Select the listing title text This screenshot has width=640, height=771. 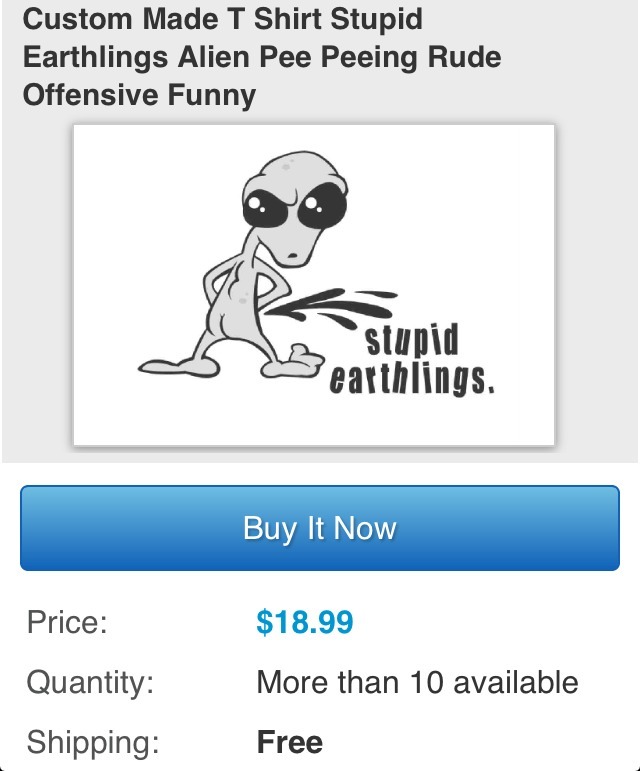click(262, 57)
